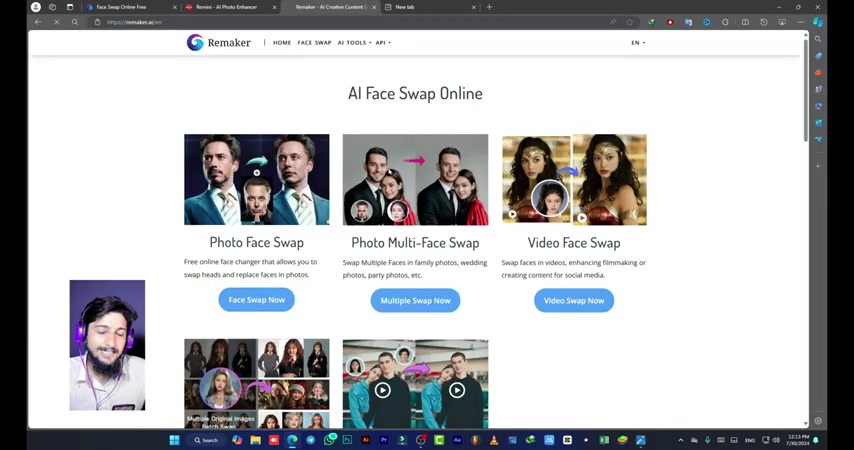Click the Photo Face Swap heading
Image resolution: width=854 pixels, height=450 pixels.
coord(257,242)
